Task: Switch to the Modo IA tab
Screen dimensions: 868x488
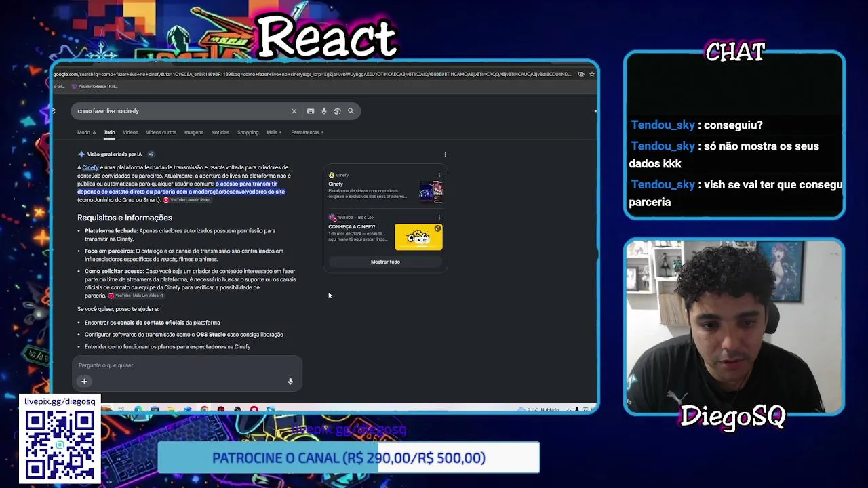Action: [86, 132]
